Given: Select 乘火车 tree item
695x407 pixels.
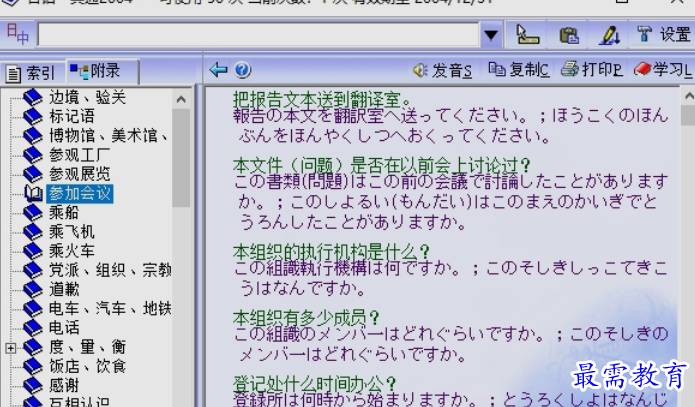Looking at the screenshot, I should coord(72,251).
